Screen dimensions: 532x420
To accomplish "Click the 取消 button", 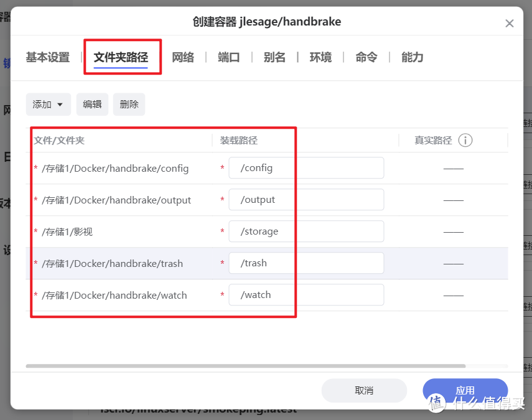I will pos(364,390).
